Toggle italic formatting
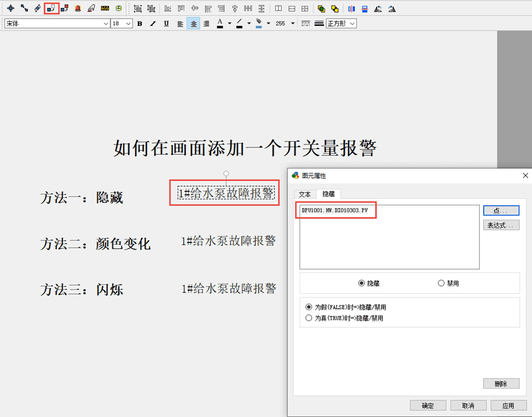 tap(153, 23)
